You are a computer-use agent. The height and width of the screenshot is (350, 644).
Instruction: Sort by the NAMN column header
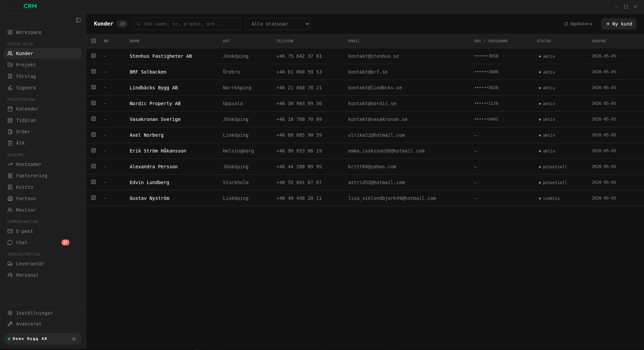click(134, 41)
